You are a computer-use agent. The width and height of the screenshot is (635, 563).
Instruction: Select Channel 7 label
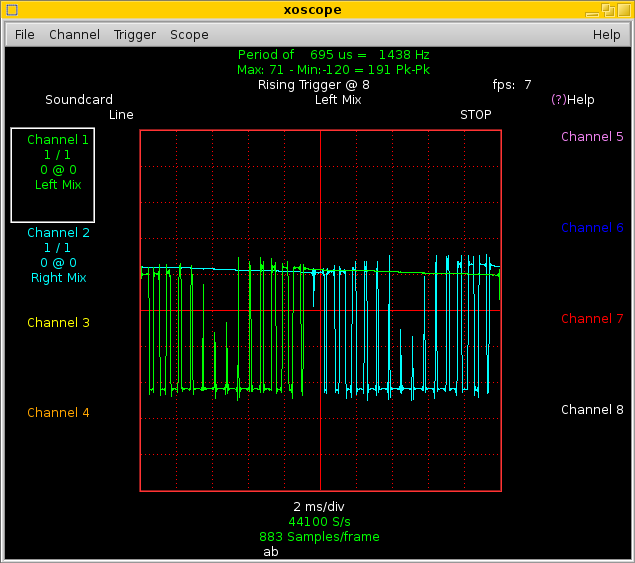[x=592, y=318]
